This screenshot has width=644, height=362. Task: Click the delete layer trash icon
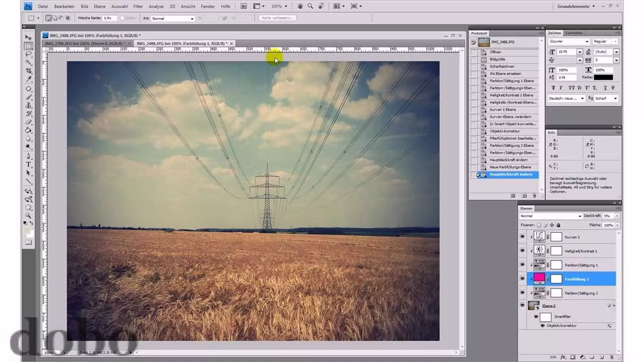coord(612,356)
